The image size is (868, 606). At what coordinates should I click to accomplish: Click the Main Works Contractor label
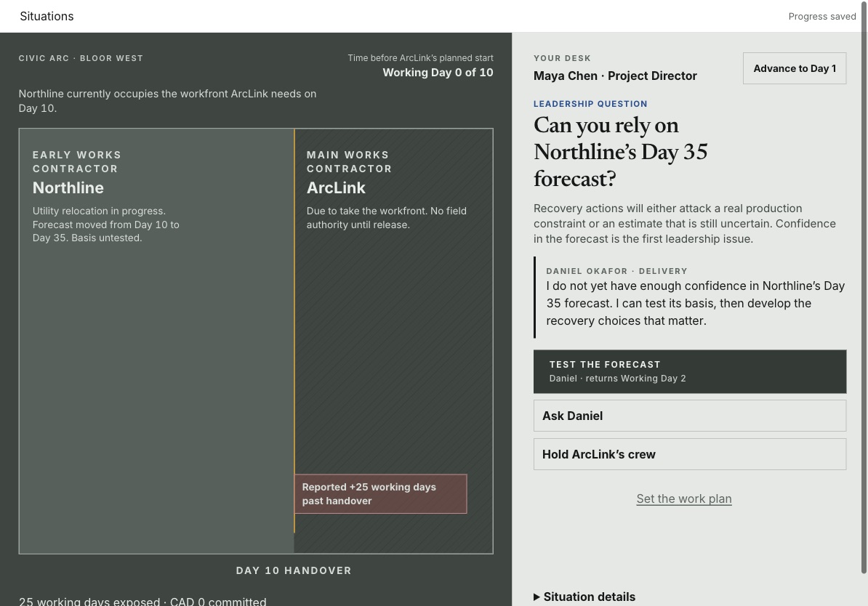[349, 161]
